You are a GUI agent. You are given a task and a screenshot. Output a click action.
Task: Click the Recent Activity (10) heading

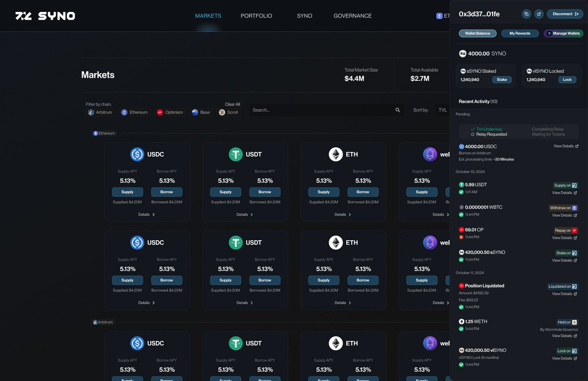click(478, 101)
